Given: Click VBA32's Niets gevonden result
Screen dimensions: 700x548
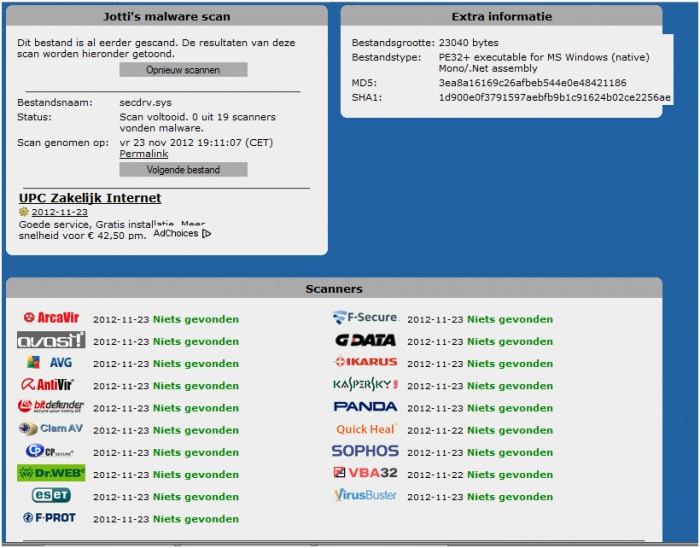Looking at the screenshot, I should click(510, 475).
